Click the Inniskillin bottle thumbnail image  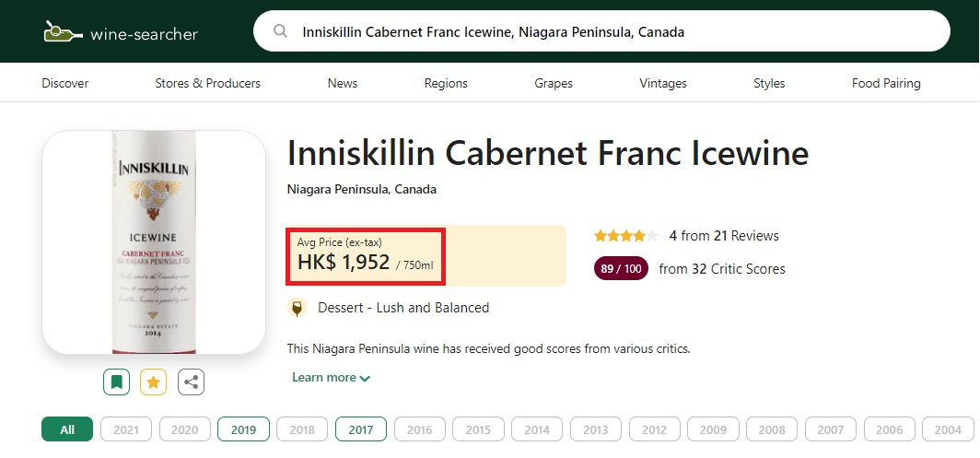tap(154, 242)
